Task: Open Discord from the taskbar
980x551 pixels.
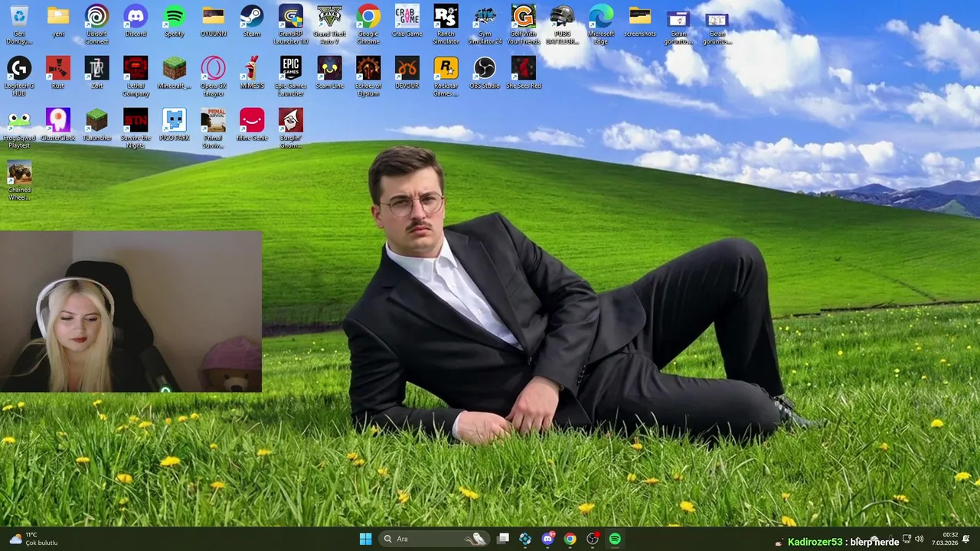Action: point(547,539)
